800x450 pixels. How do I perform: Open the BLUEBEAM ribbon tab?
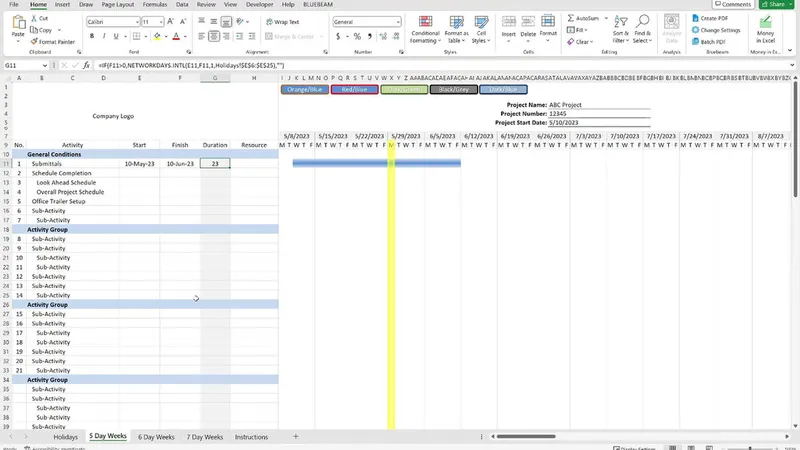(318, 4)
